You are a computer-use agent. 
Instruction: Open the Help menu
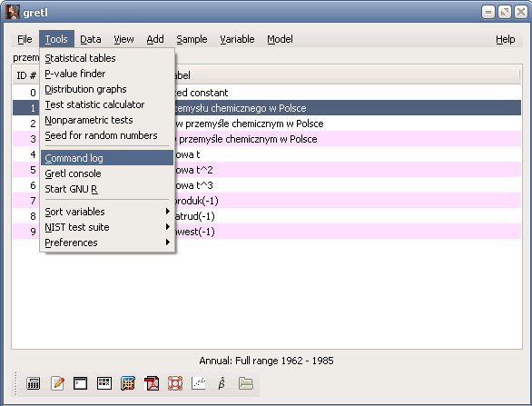point(505,39)
